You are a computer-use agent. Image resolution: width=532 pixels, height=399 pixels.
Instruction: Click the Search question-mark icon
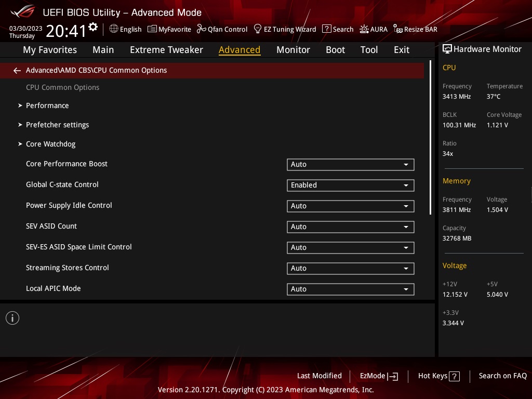pyautogui.click(x=326, y=29)
